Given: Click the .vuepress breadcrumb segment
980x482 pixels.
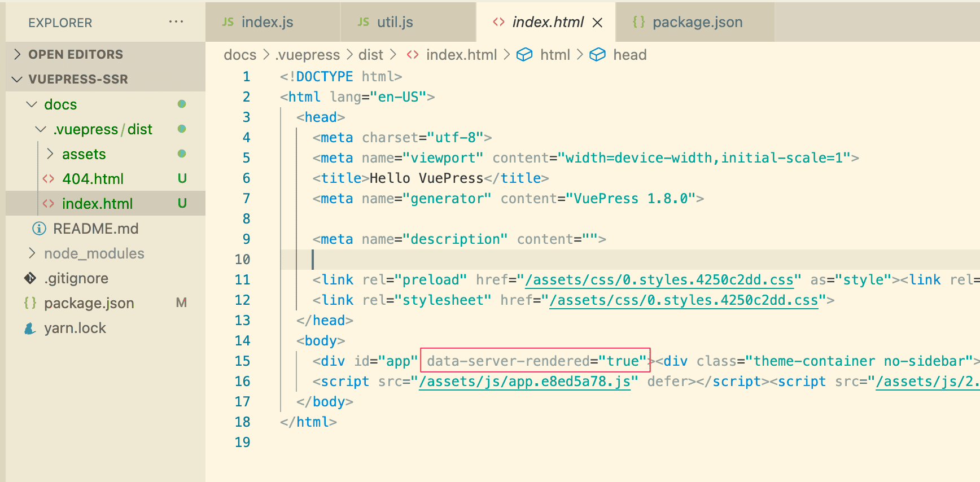Looking at the screenshot, I should (308, 55).
